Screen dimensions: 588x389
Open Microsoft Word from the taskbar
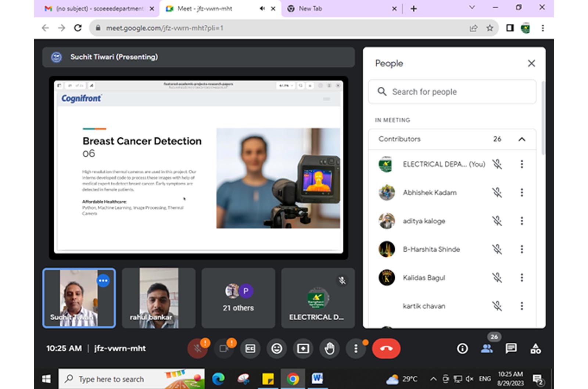pyautogui.click(x=317, y=379)
